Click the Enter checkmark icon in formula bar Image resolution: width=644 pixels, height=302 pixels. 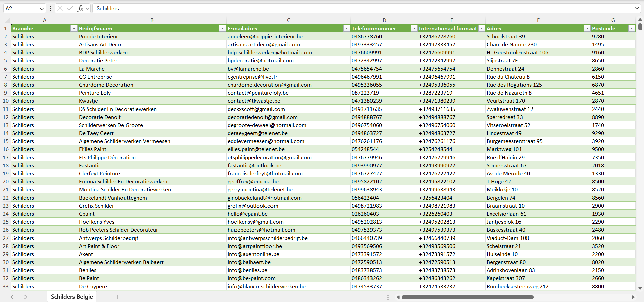coord(70,8)
